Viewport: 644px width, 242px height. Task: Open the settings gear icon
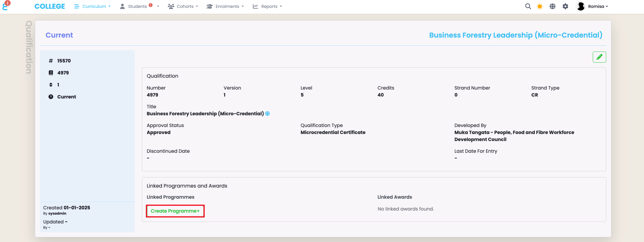pos(565,7)
